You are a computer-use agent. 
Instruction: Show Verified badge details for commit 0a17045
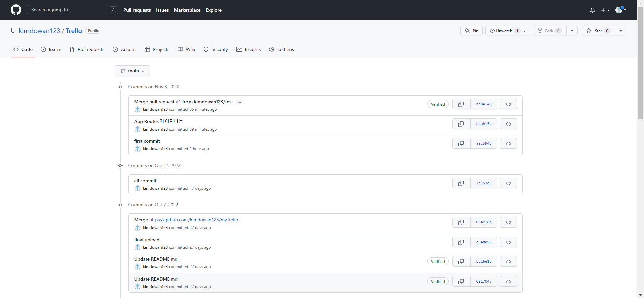[438, 282]
